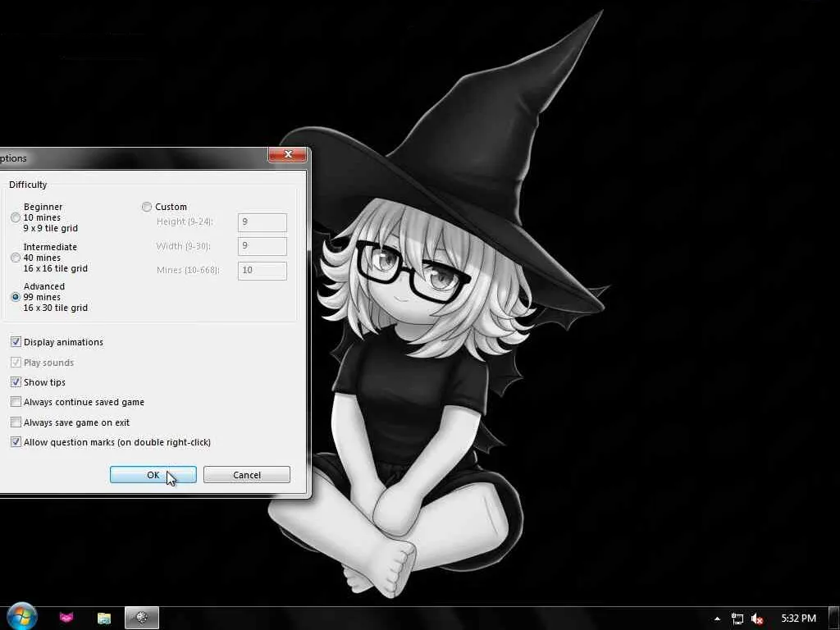Disable Allow question marks option
Viewport: 840px width, 630px height.
tap(16, 442)
